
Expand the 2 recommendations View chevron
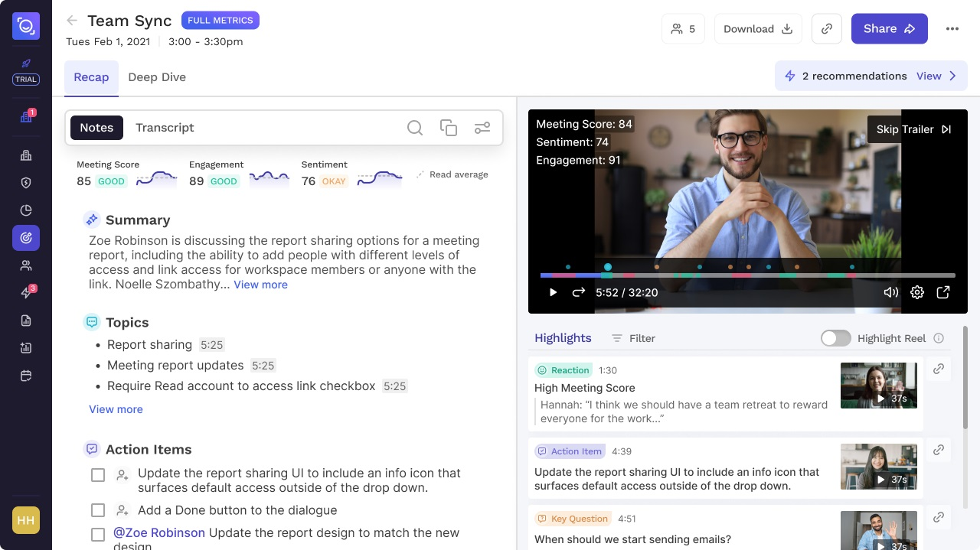point(953,76)
